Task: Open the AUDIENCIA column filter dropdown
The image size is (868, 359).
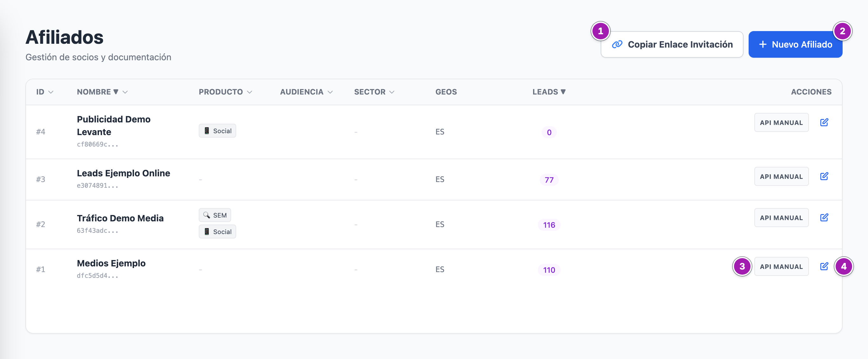Action: coord(330,92)
